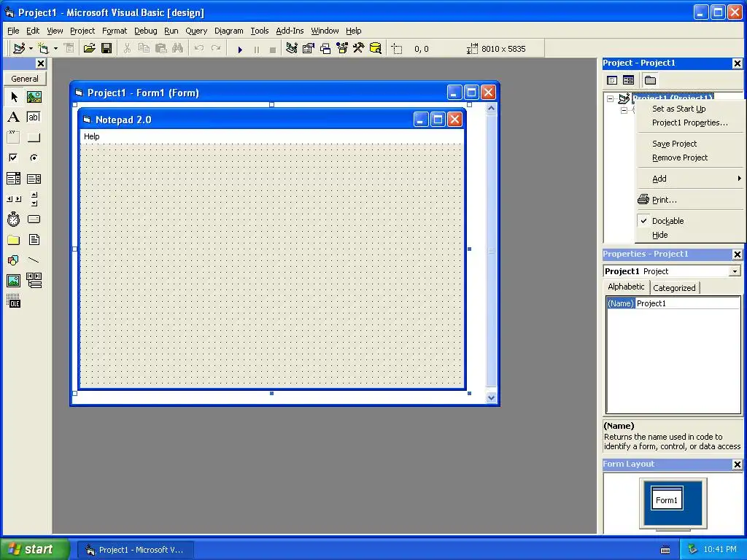Select the PictureBox control tool

(x=34, y=97)
